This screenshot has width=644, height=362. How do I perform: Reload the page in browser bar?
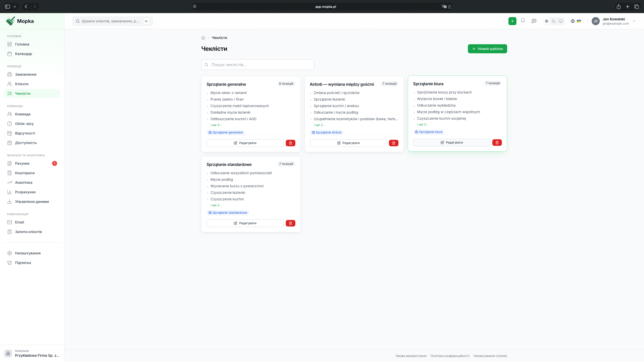(450, 7)
